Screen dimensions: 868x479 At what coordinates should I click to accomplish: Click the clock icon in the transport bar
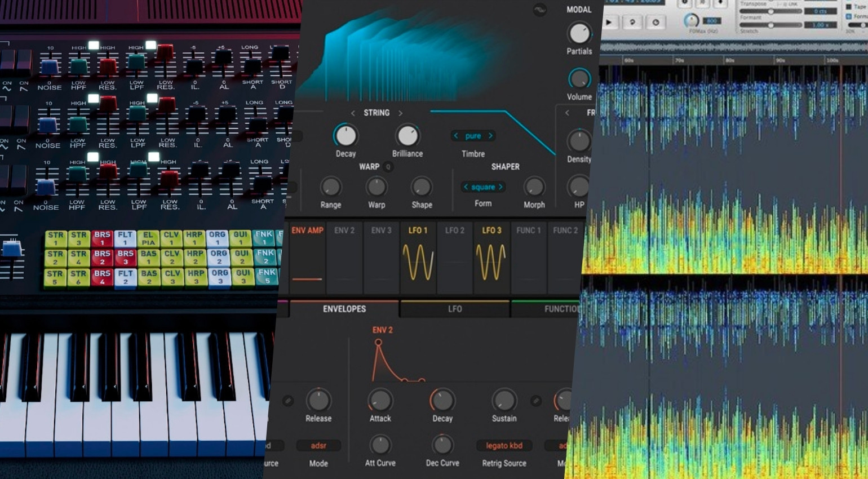[x=656, y=21]
